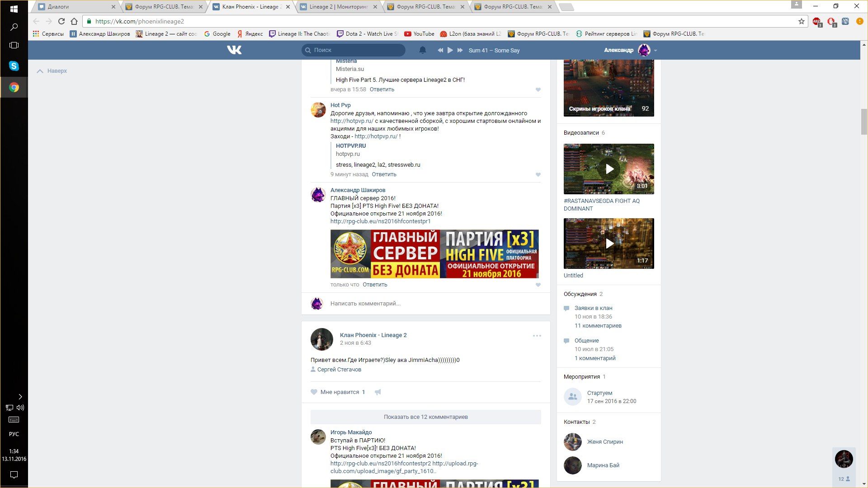
Task: Open the notifications bell in VK header
Action: click(x=422, y=50)
